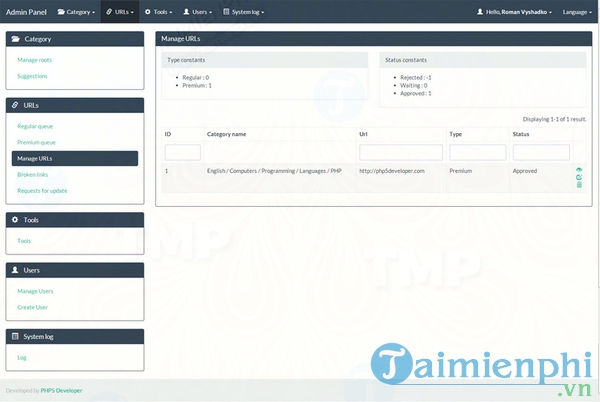Viewport: 600px width, 402px height.
Task: Go to Regular queue
Action: coord(35,126)
